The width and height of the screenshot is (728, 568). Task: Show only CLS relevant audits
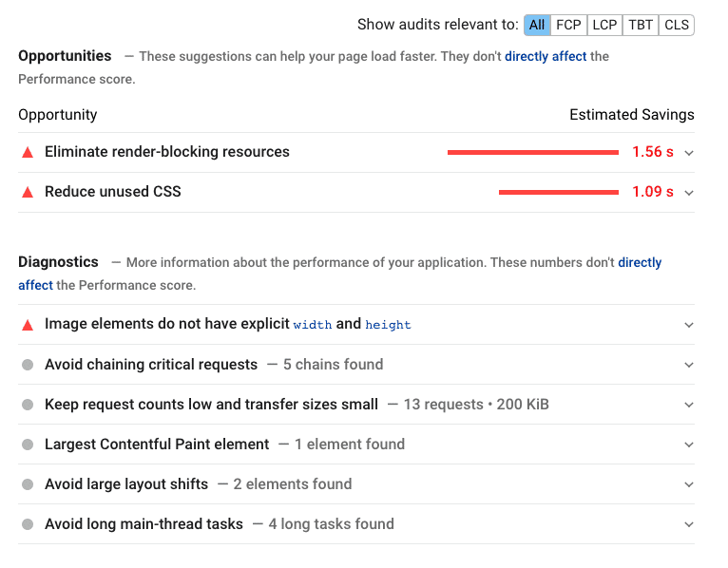click(677, 25)
